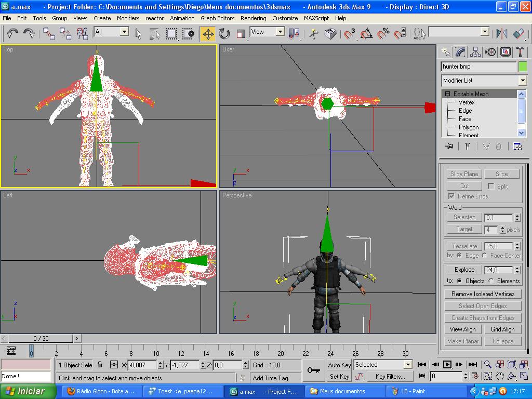The height and width of the screenshot is (399, 532).
Task: Select the Move tool in toolbar
Action: [208, 34]
